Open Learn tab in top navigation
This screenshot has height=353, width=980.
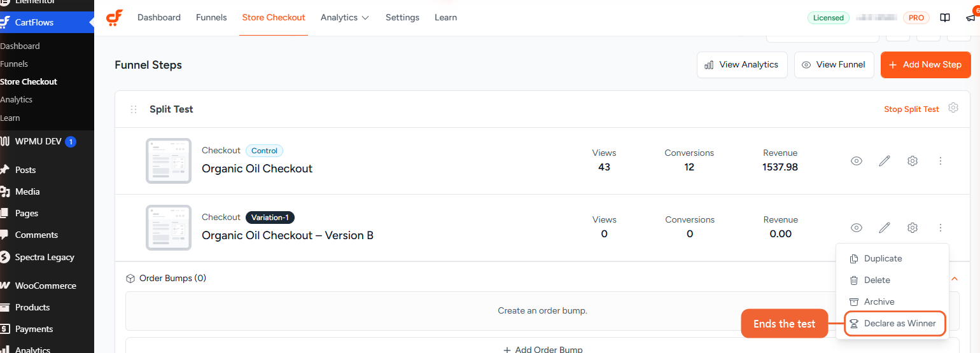[445, 18]
